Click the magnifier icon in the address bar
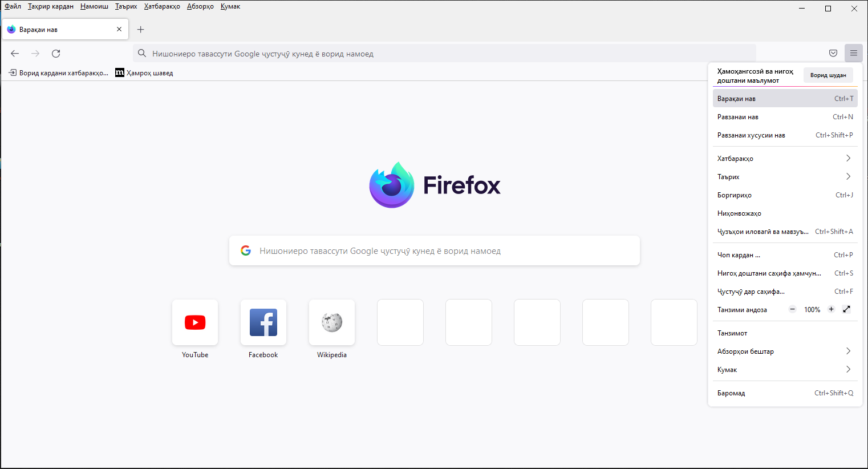 142,54
